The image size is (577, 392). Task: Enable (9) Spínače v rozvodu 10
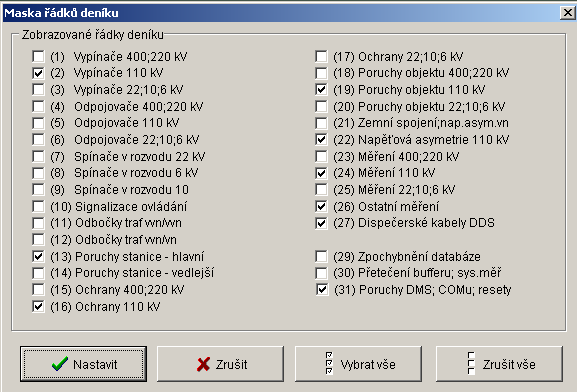[38, 190]
